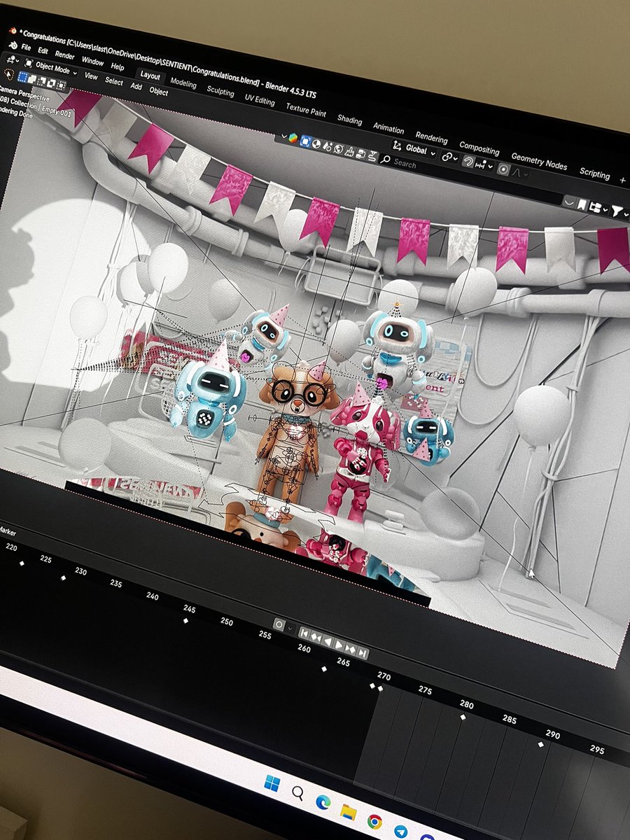Switch to the Modeling workspace tab

183,83
